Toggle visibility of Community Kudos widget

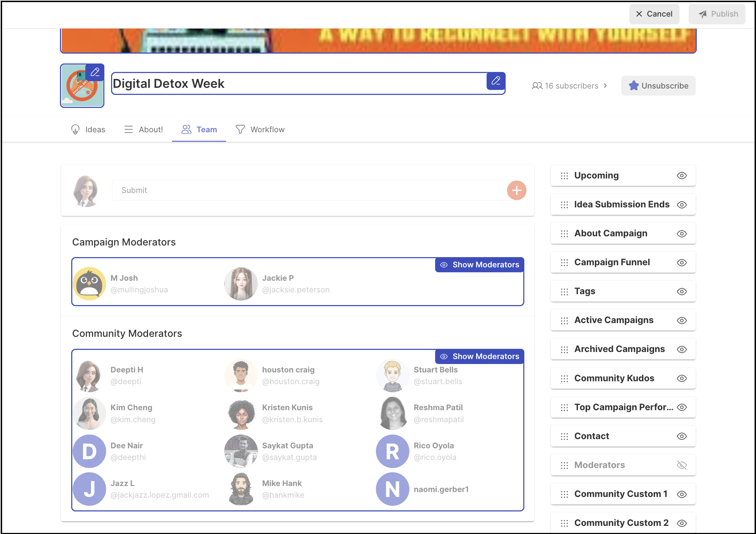682,378
